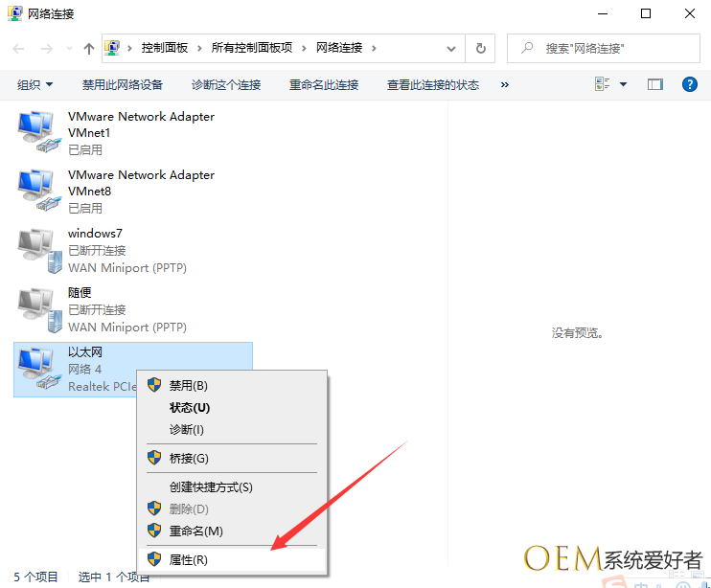Select the VMnet8 network adapter icon
The width and height of the screenshot is (711, 588).
click(x=38, y=191)
